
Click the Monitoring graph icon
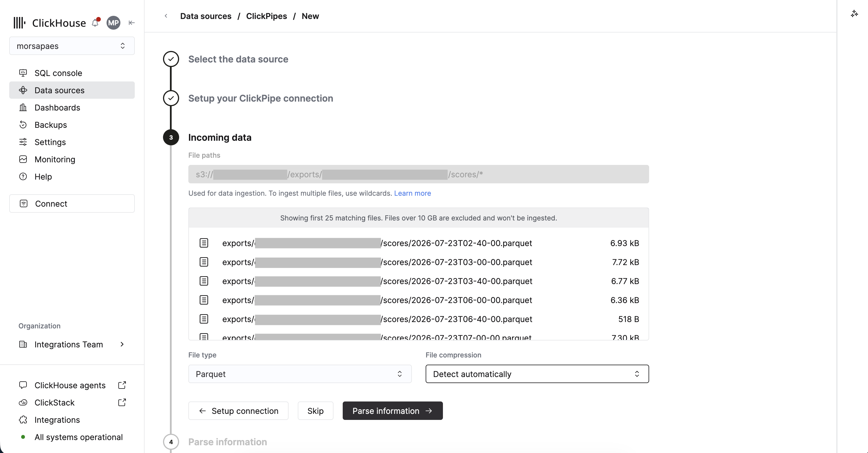pyautogui.click(x=23, y=159)
